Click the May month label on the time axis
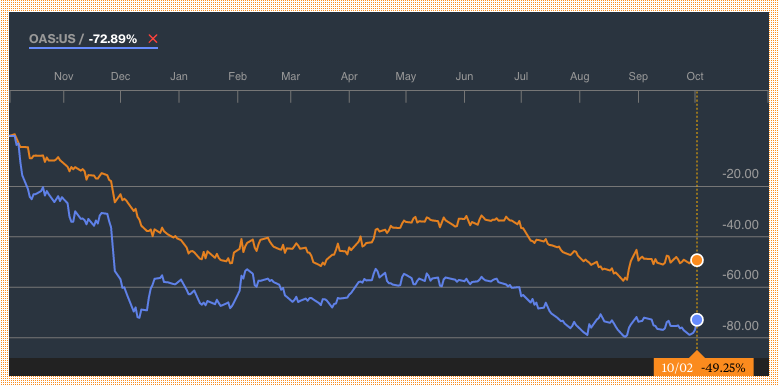The image size is (778, 385). [x=405, y=76]
